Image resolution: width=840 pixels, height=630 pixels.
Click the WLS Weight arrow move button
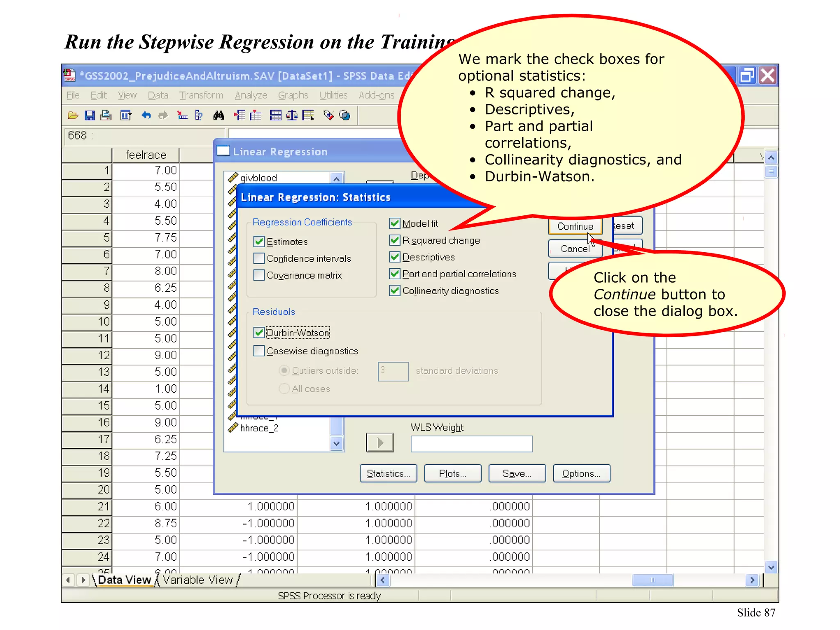point(380,443)
